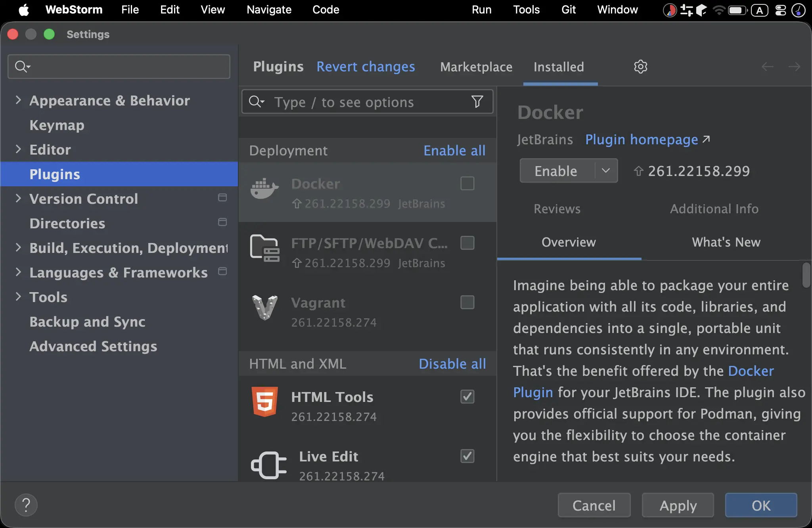Click the Vagrant plugin logo

(265, 308)
